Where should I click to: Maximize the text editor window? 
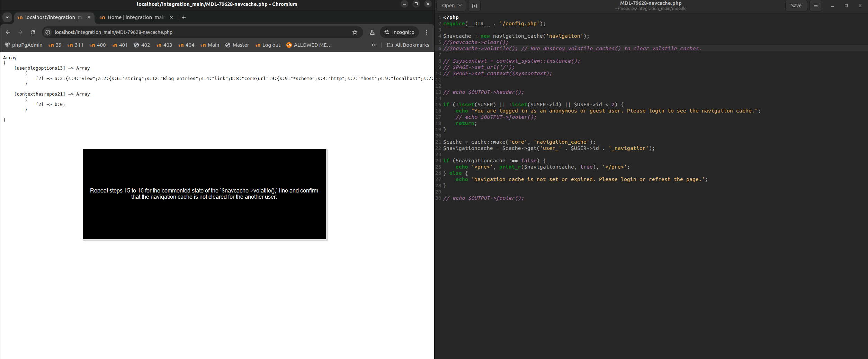click(846, 6)
